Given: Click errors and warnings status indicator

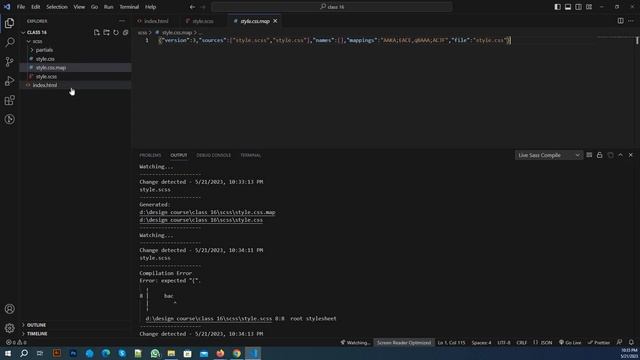Looking at the screenshot, I should [x=16, y=342].
